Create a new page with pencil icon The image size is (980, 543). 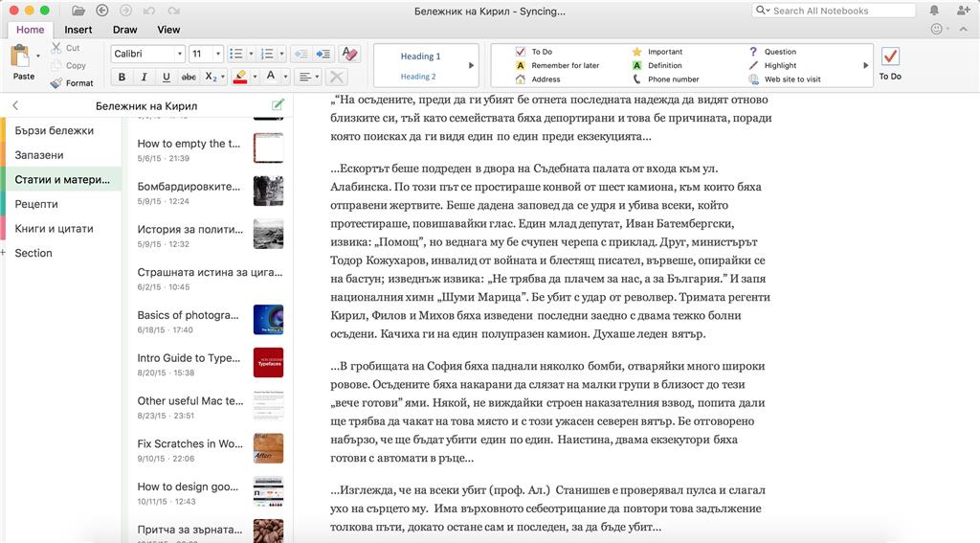(278, 105)
